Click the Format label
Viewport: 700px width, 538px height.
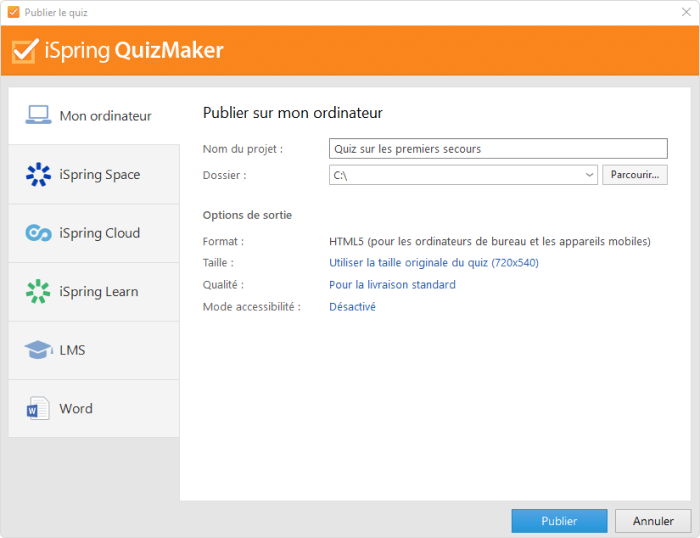223,242
